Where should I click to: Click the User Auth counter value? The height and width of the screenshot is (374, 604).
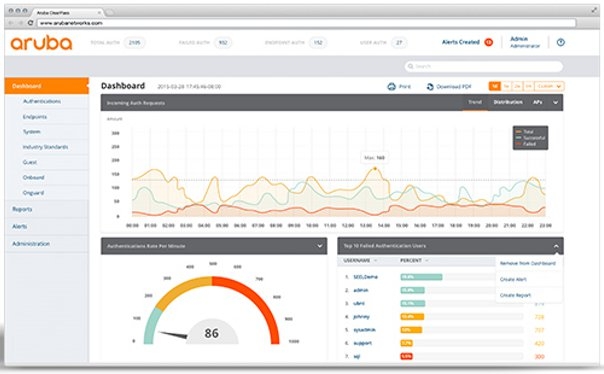[399, 42]
